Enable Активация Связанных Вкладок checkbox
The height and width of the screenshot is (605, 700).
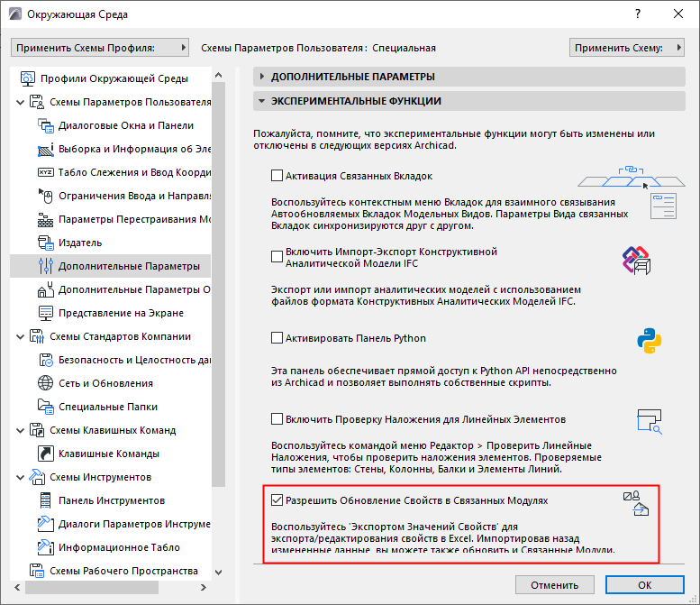277,176
